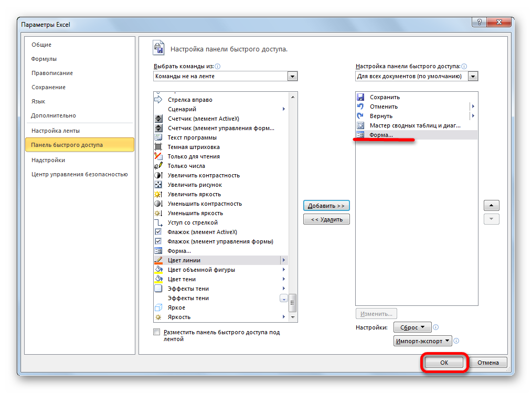Open the Формулы settings section
This screenshot has height=393, width=532.
(x=44, y=59)
